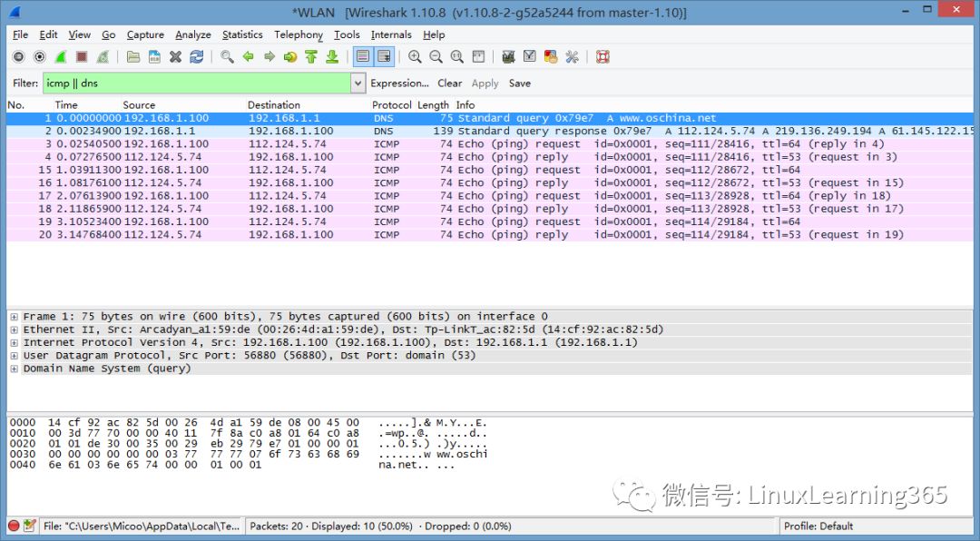The image size is (980, 541).
Task: Open the Statistics menu
Action: (242, 34)
